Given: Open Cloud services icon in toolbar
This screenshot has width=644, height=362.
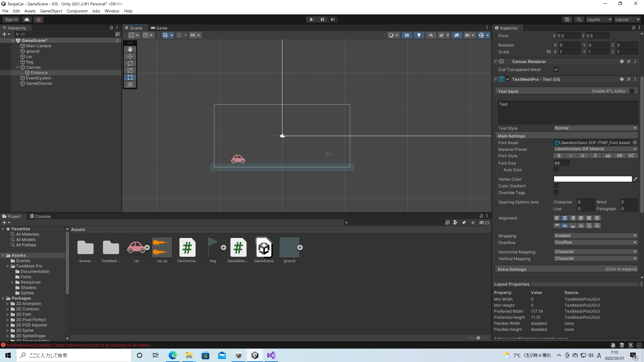Looking at the screenshot, I should 27,19.
